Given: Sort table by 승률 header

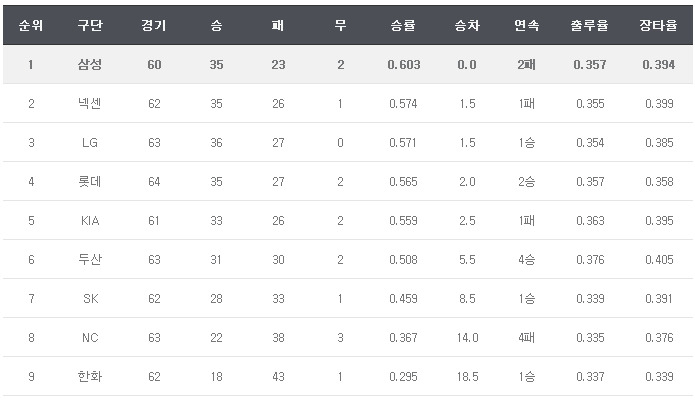Looking at the screenshot, I should tap(404, 25).
